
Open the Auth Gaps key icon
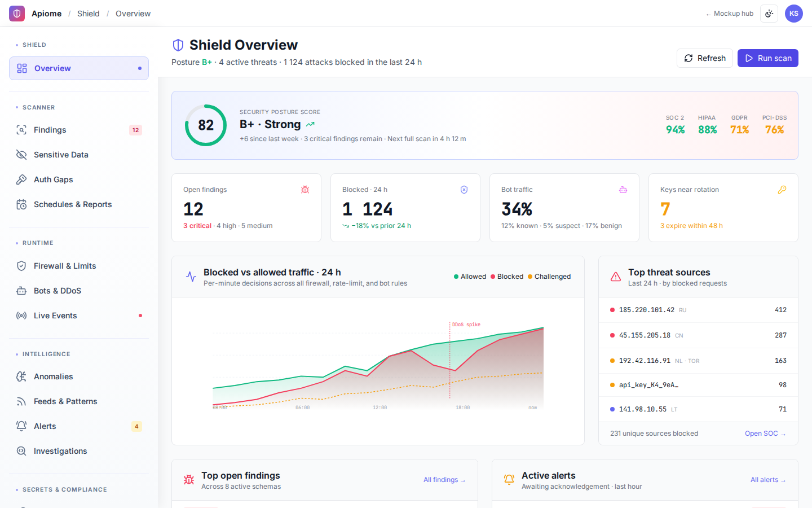[21, 179]
